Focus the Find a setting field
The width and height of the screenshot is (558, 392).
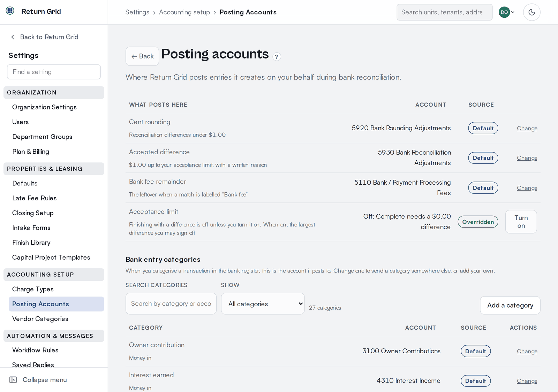coord(54,72)
